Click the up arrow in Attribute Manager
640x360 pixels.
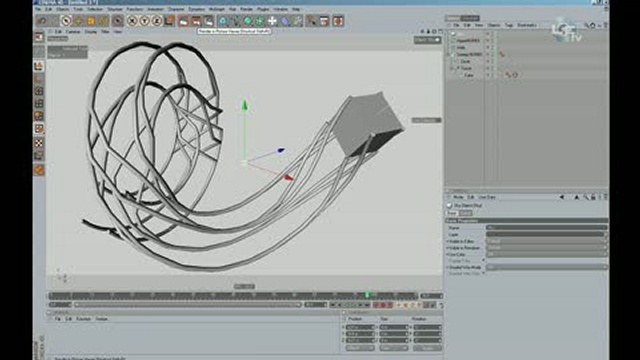click(x=577, y=197)
